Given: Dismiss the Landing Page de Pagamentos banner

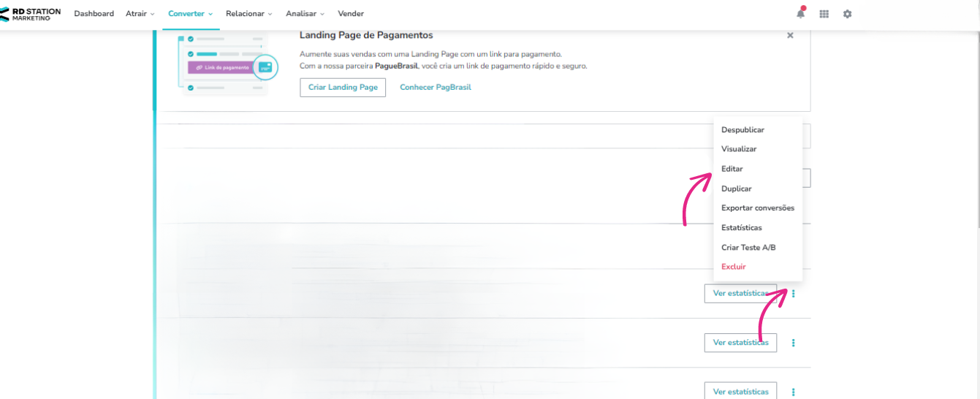Looking at the screenshot, I should (x=790, y=35).
